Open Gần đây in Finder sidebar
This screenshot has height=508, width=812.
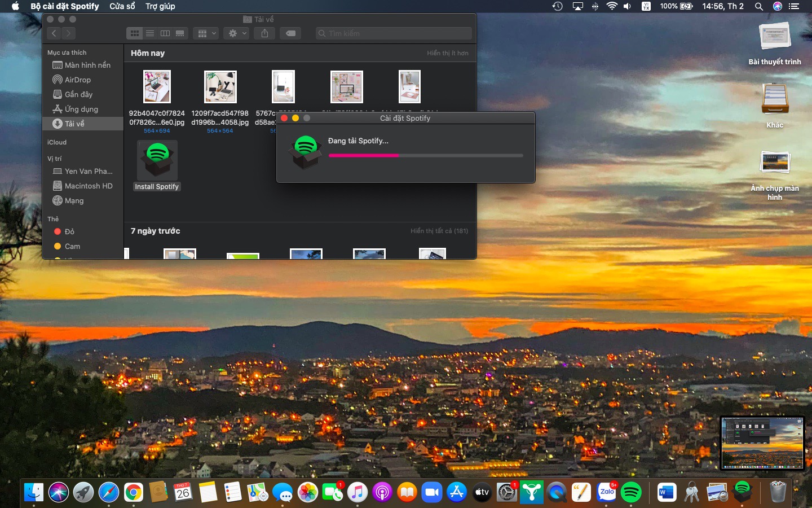(x=83, y=94)
